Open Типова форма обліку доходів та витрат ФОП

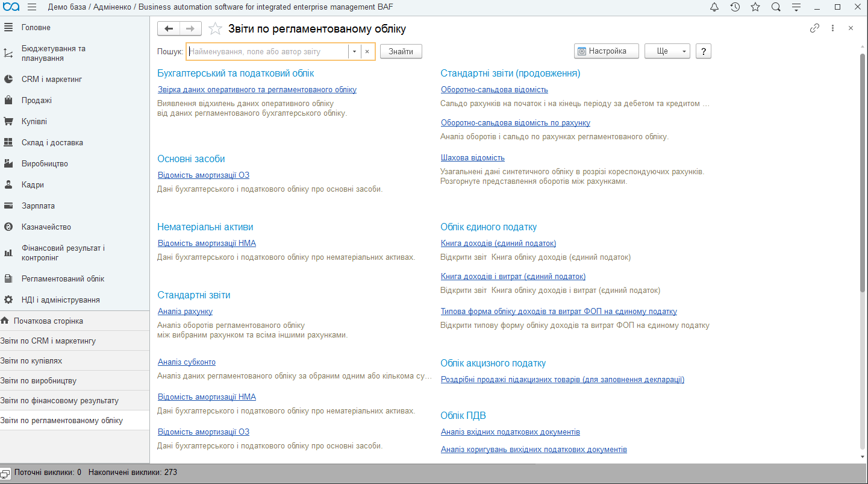(x=559, y=311)
